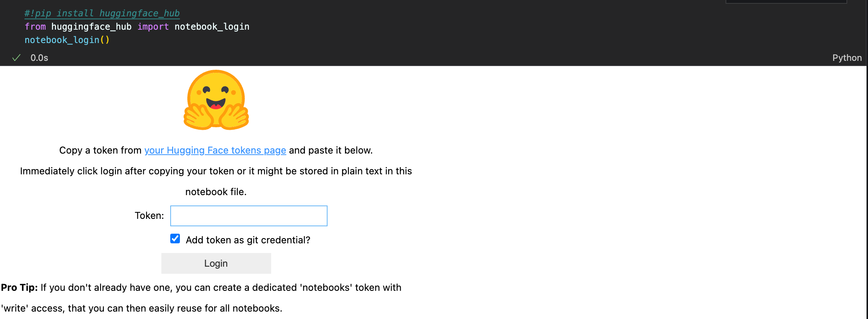Image resolution: width=868 pixels, height=319 pixels.
Task: Click the cell toolbar box at top right
Action: pyautogui.click(x=786, y=1)
